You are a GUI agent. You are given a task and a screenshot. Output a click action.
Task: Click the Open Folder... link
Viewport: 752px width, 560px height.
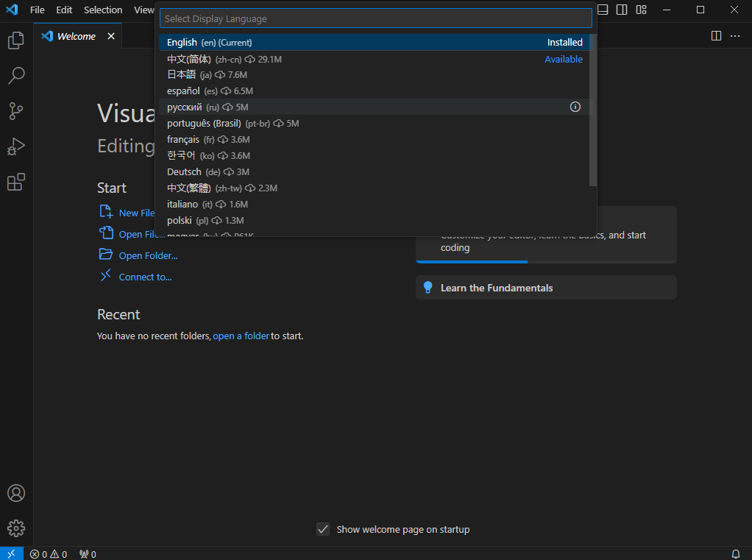tap(148, 255)
